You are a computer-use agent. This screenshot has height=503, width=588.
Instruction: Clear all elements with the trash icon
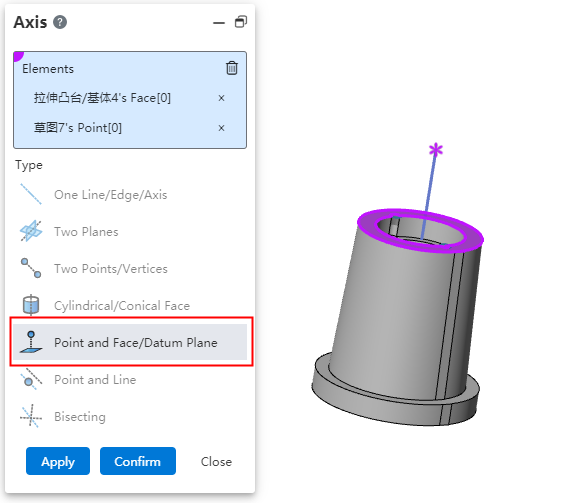click(x=232, y=68)
